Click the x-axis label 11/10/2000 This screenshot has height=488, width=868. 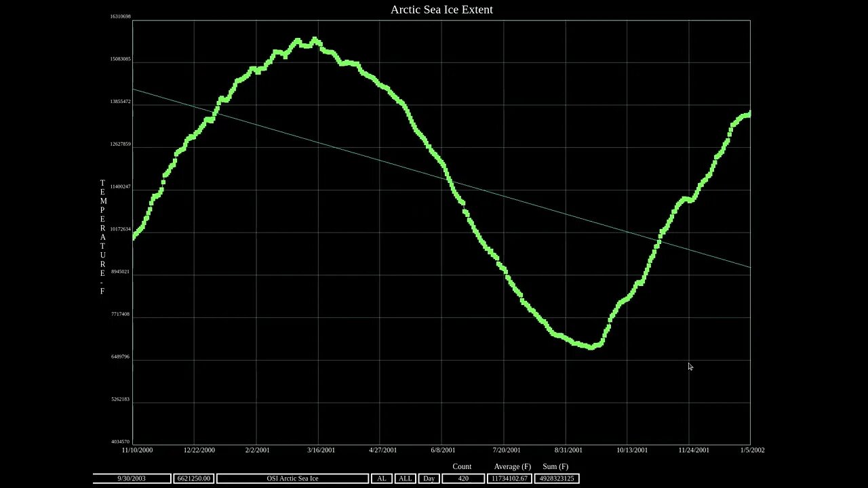tap(137, 450)
